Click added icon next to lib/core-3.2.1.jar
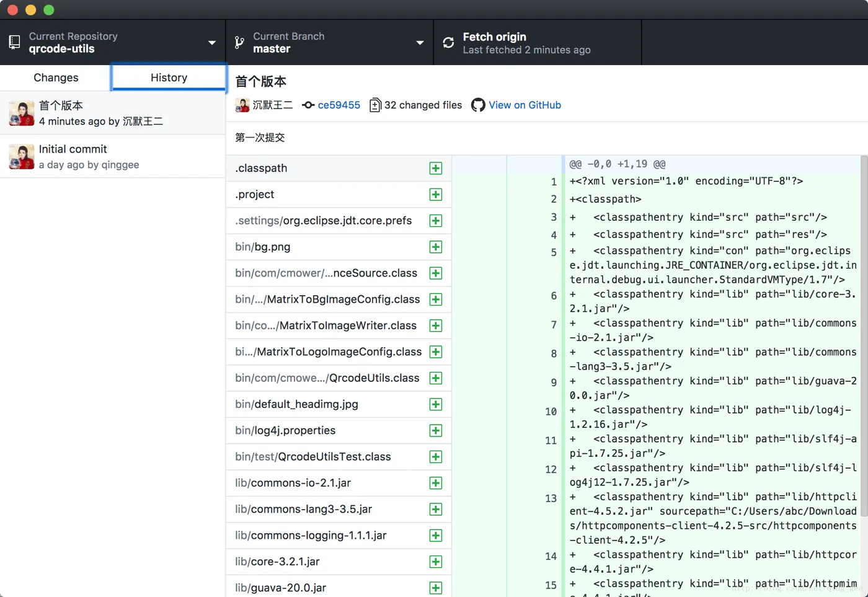Viewport: 868px width, 597px height. pos(436,562)
